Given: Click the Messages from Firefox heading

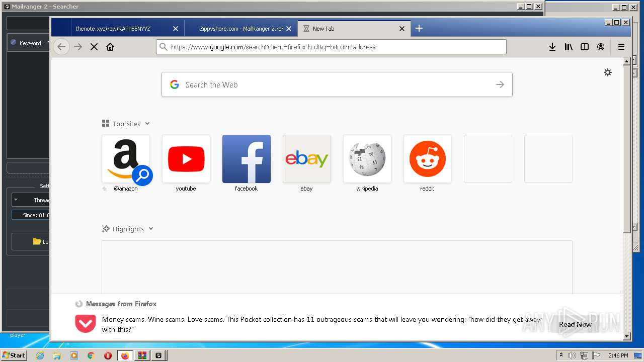Looking at the screenshot, I should (121, 304).
